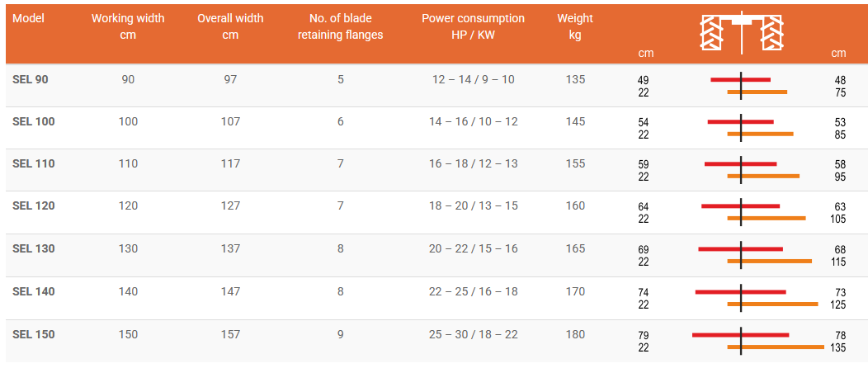Click the Model column header
868x373 pixels.
click(x=29, y=18)
